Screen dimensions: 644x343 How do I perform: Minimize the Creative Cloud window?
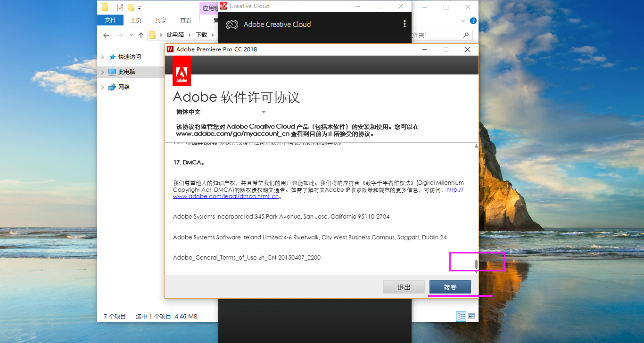coord(358,6)
